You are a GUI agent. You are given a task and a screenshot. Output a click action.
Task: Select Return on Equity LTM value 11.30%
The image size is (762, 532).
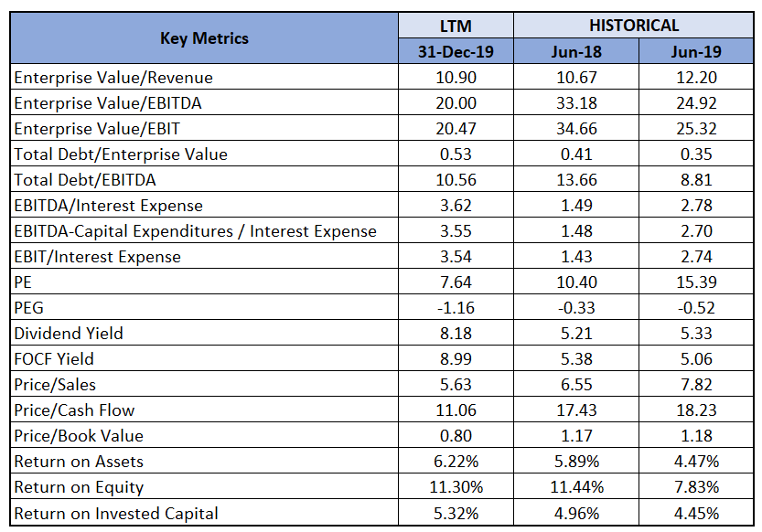click(x=456, y=487)
